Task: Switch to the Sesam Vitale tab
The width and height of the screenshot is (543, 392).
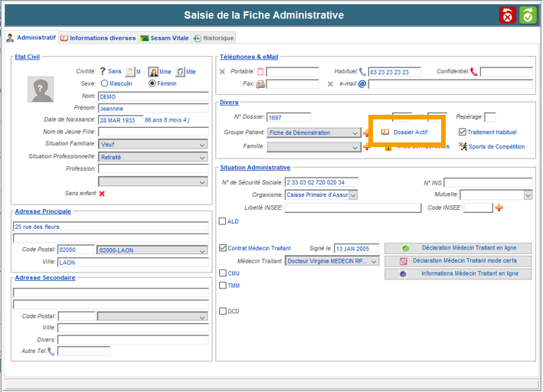Action: (164, 38)
